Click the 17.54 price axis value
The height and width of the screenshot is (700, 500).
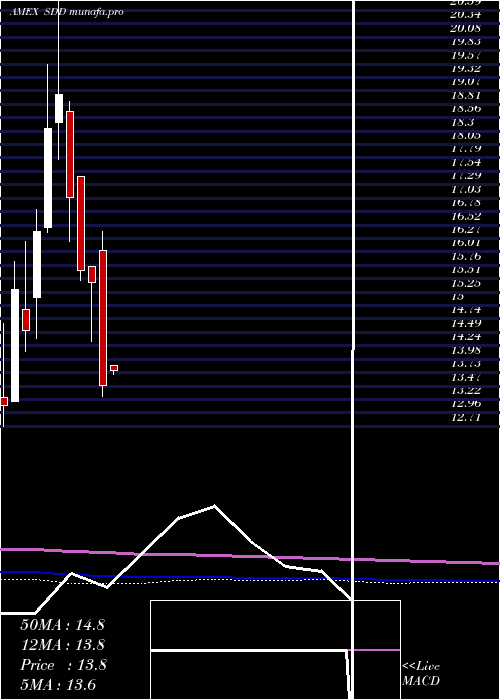pos(466,162)
